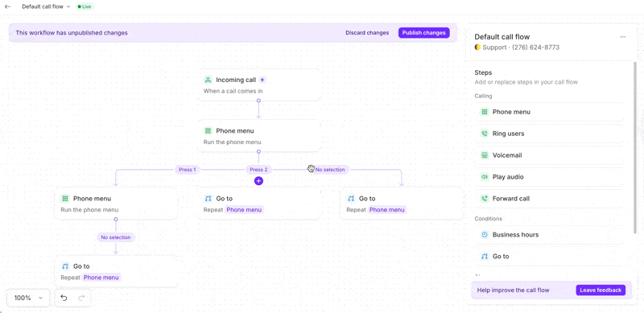Click the lightning trigger icon on Incoming call
The width and height of the screenshot is (644, 313).
(x=262, y=80)
